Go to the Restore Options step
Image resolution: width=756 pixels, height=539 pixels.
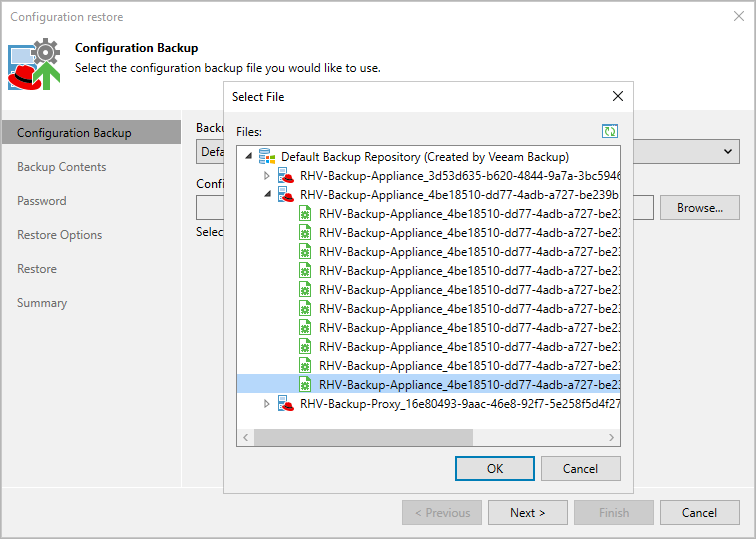click(x=60, y=235)
